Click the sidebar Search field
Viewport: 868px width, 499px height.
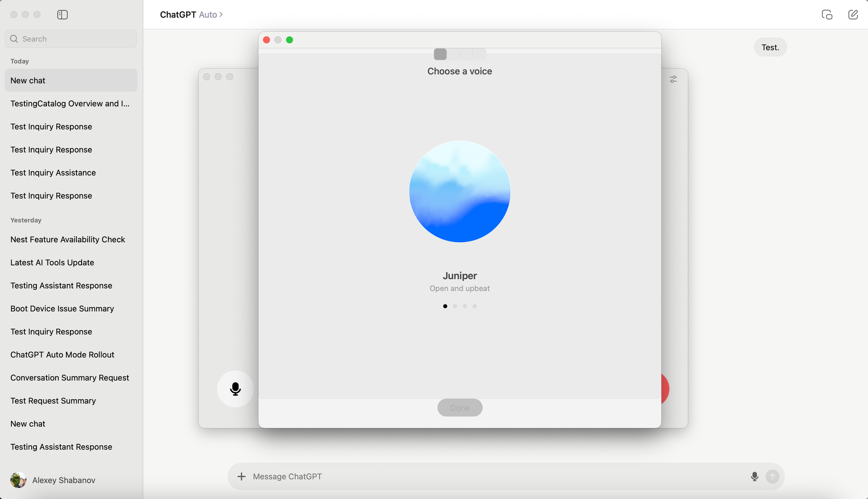pos(71,39)
